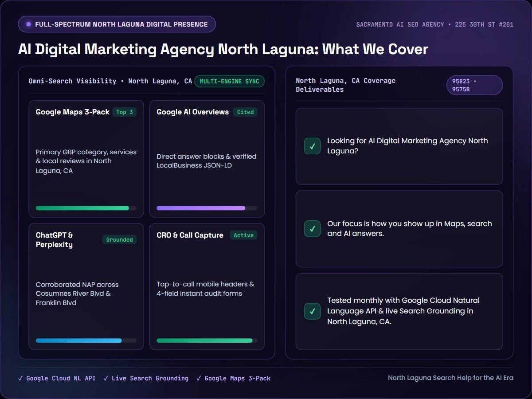Click the 95823 • 95758 zip code pill
The height and width of the screenshot is (399, 532).
tap(474, 85)
